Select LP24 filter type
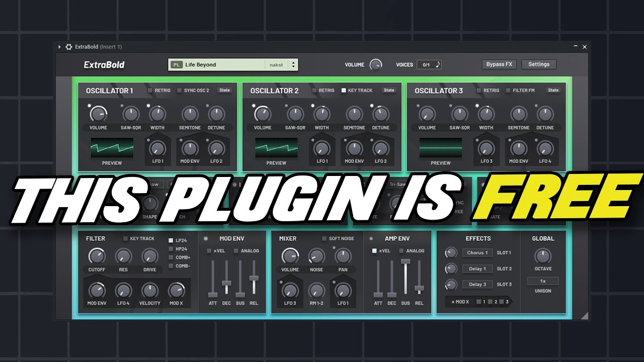Viewport: 644px width, 362px height. 171,241
